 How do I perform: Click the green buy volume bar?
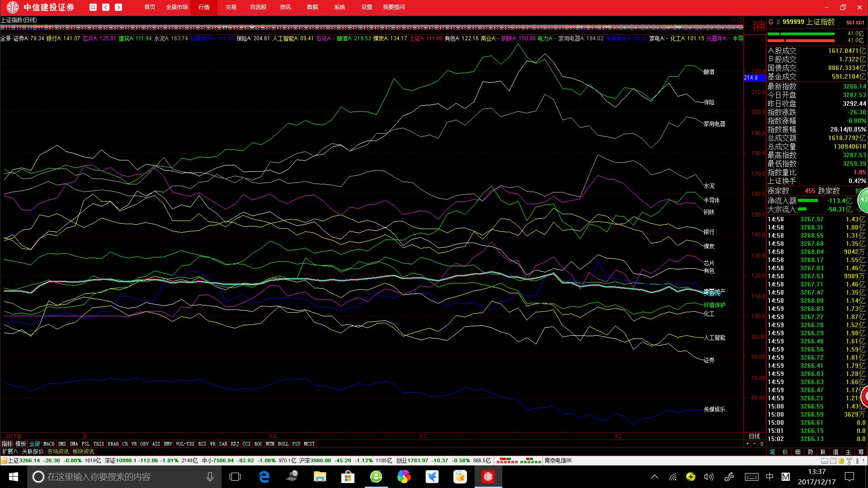coord(801,34)
